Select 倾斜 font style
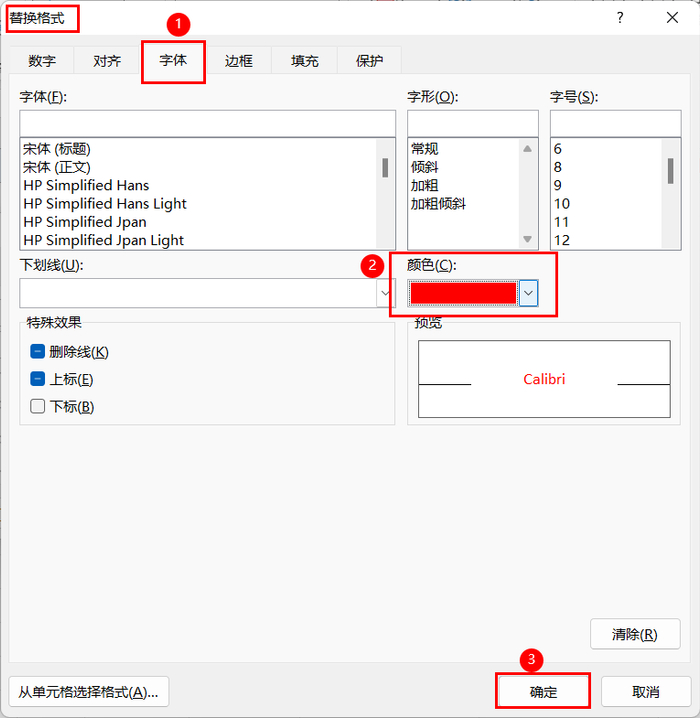Viewport: 700px width, 718px height. (x=424, y=167)
